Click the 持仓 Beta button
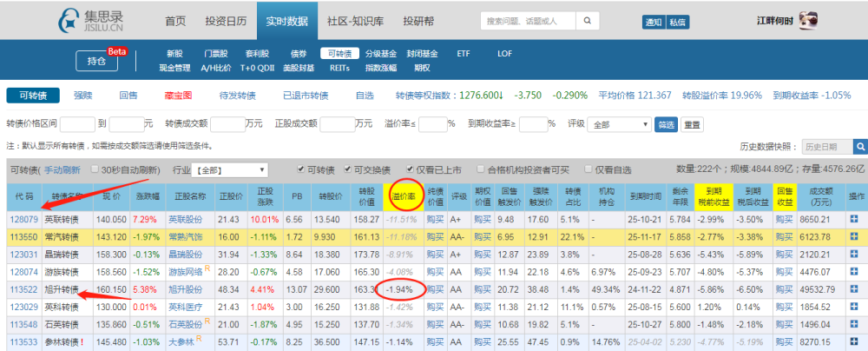868x351 pixels. [97, 61]
